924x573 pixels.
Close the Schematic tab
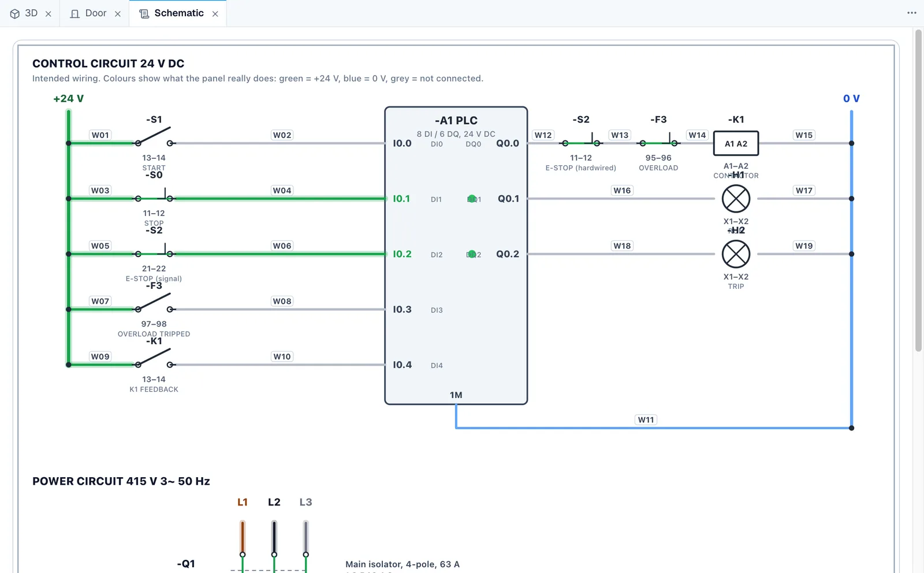215,14
